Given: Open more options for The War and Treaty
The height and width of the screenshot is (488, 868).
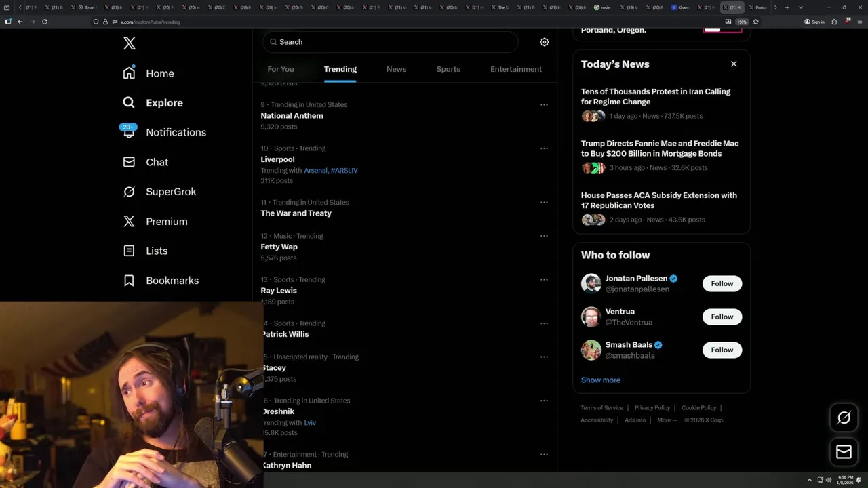Looking at the screenshot, I should [544, 203].
